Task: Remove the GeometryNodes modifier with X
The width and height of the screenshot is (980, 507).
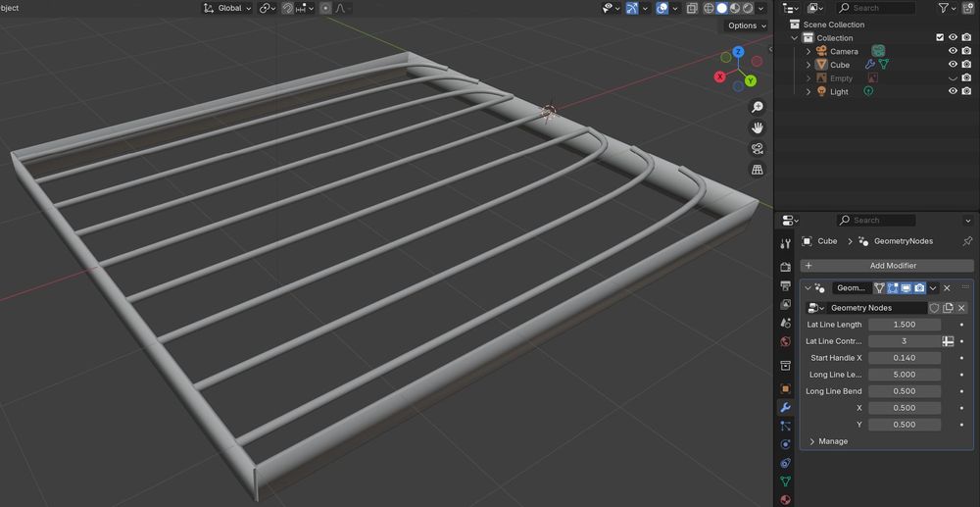Action: (x=947, y=288)
